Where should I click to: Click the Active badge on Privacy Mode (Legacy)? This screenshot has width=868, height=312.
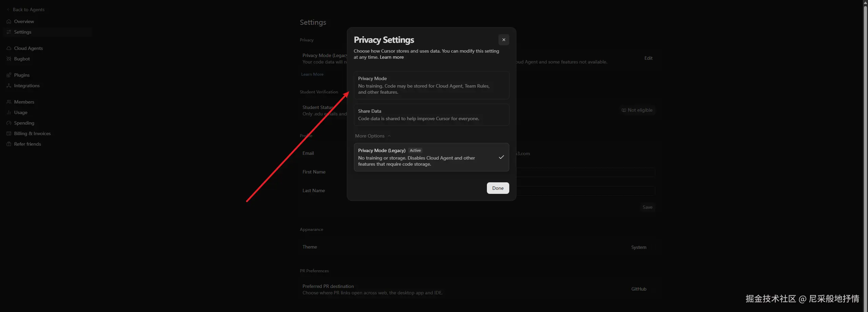pyautogui.click(x=415, y=150)
